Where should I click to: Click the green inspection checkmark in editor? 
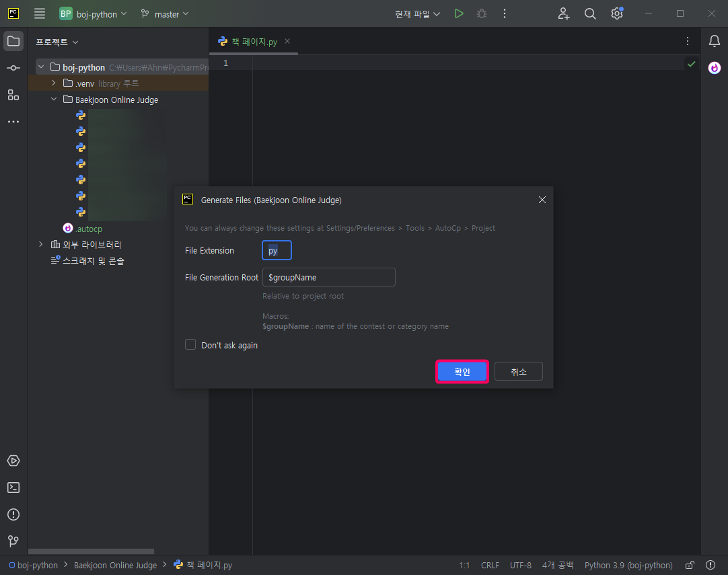(x=691, y=64)
